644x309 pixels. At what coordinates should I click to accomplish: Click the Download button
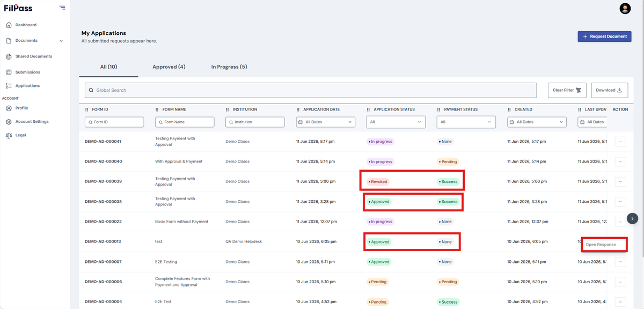[610, 90]
